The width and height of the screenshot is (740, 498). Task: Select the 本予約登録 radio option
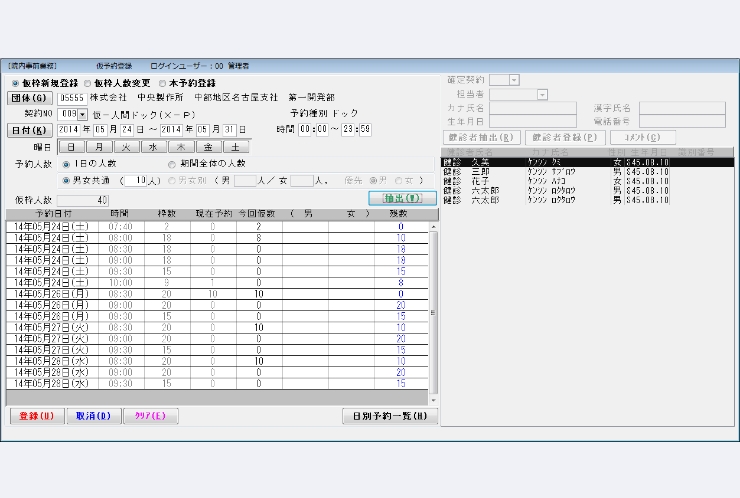pos(162,84)
